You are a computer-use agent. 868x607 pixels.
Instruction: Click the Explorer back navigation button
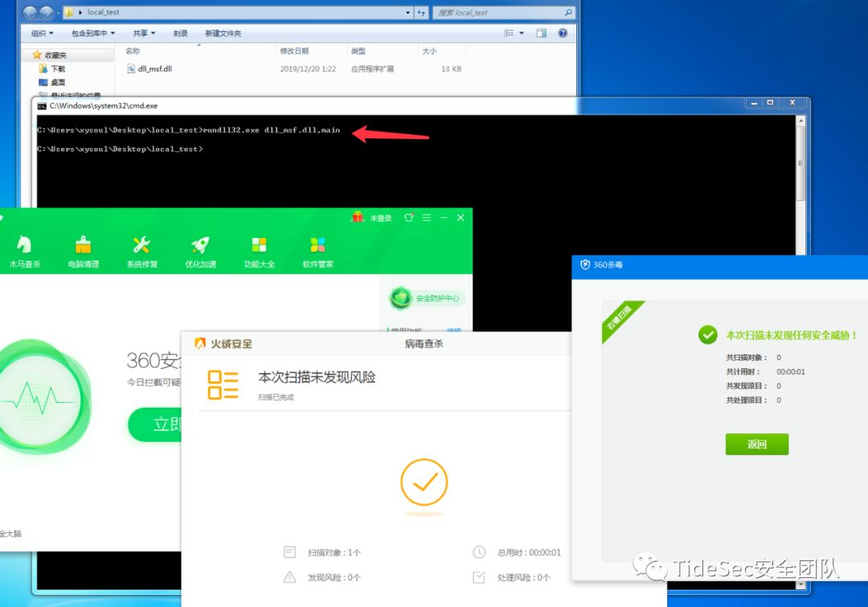point(30,12)
